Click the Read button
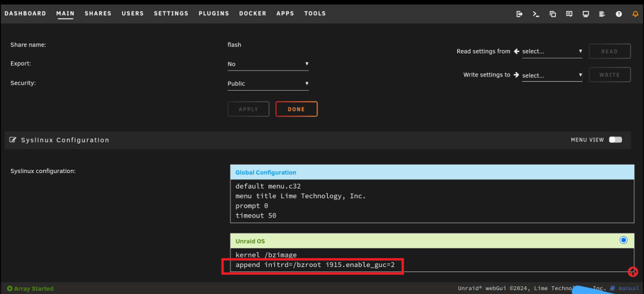 (610, 51)
